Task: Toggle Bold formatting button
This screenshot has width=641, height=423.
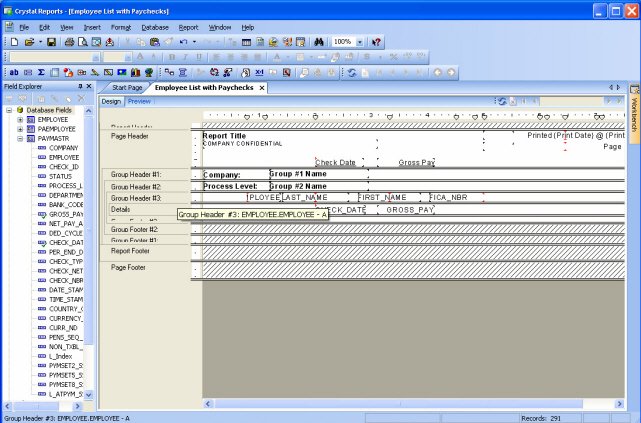Action: [x=172, y=57]
